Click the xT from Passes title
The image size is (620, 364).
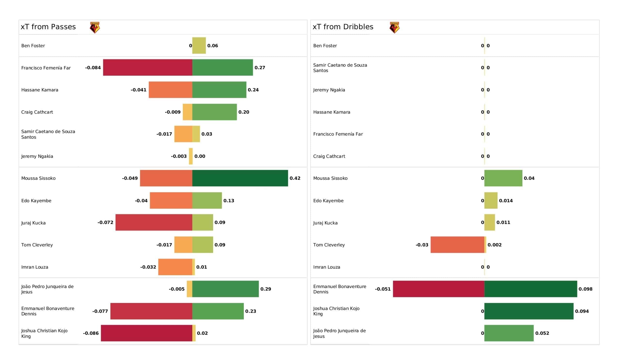tap(48, 27)
